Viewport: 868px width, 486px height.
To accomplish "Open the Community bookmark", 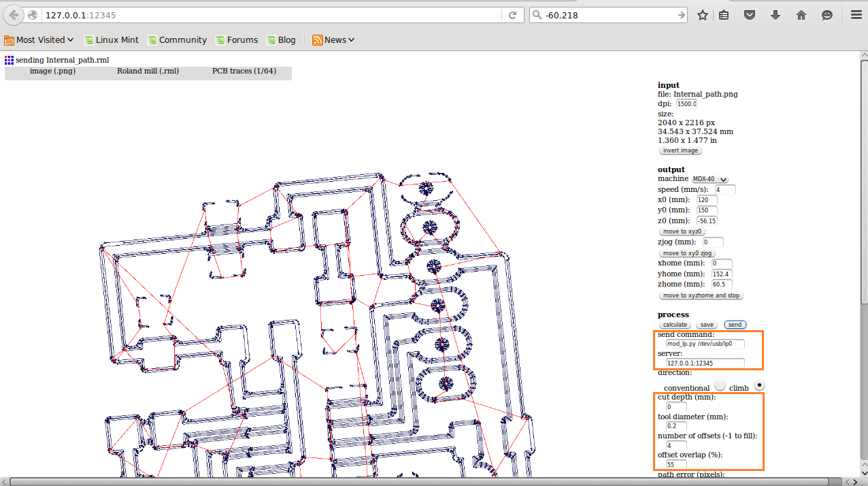I will click(x=177, y=40).
